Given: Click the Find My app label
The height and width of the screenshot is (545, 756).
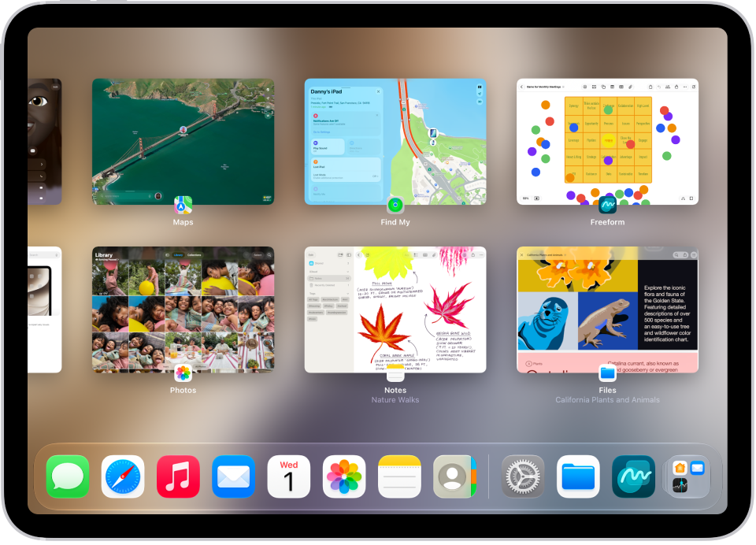Looking at the screenshot, I should [395, 222].
